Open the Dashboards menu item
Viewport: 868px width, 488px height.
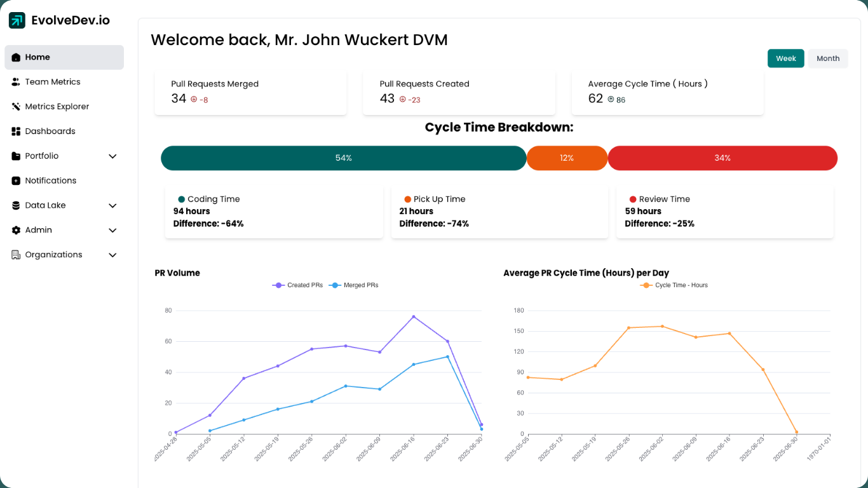50,132
